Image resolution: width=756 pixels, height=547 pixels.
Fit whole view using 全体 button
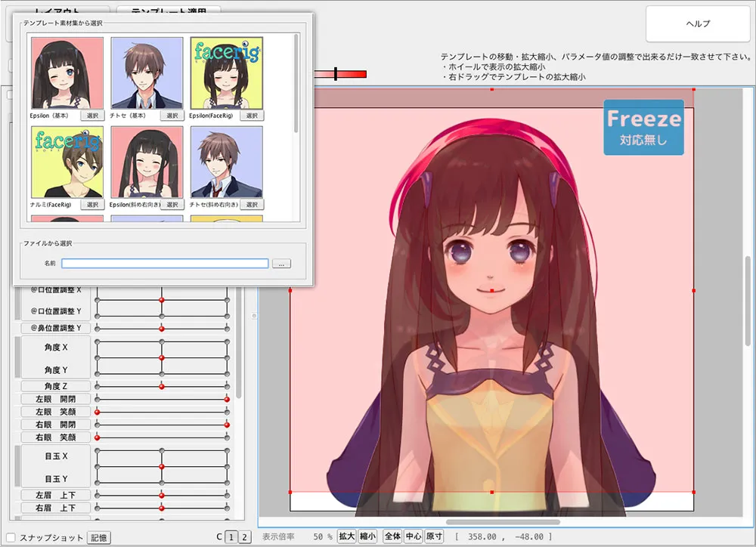pos(392,536)
